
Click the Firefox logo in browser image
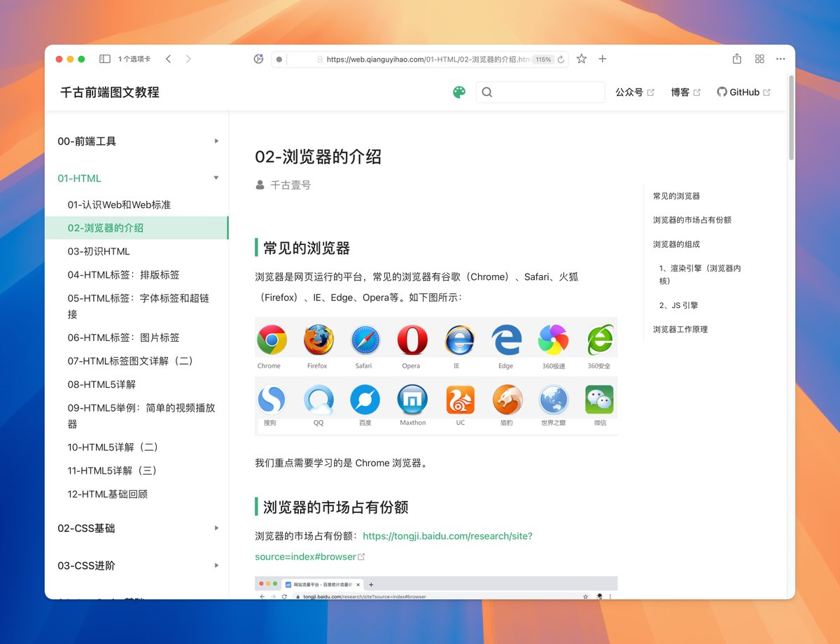(x=318, y=340)
